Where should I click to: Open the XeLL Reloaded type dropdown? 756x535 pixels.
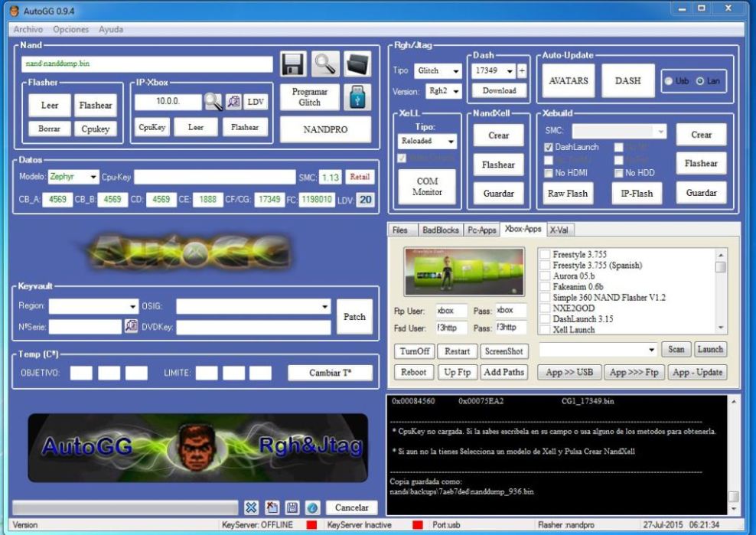[427, 141]
